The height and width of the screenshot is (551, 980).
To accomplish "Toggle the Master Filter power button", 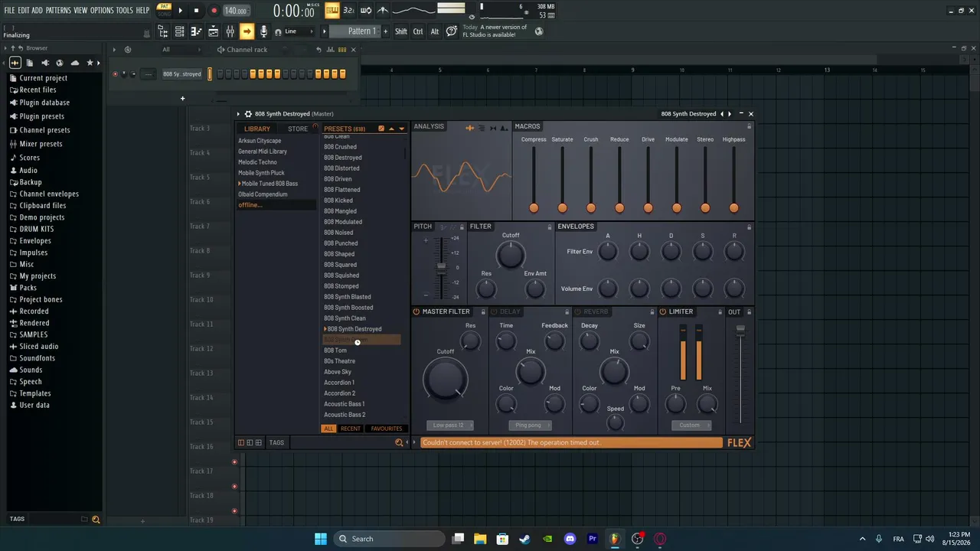I will tap(416, 311).
